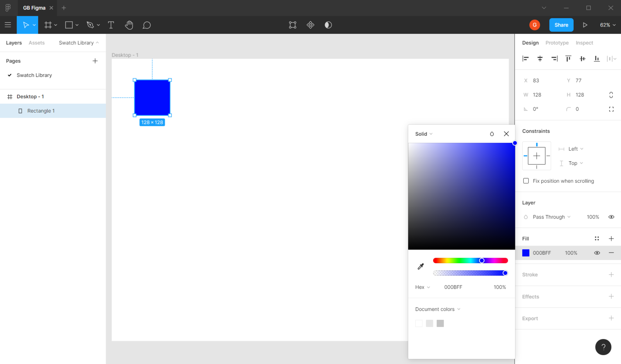Expand Swatch Library page selector
Image resolution: width=621 pixels, height=364 pixels.
79,43
